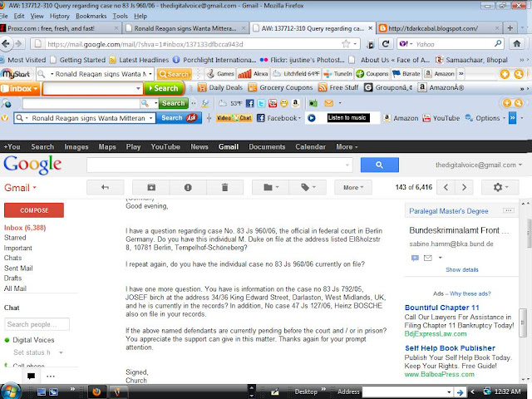Click Firefox icon in taskbar
532x399 pixels.
pos(96,392)
